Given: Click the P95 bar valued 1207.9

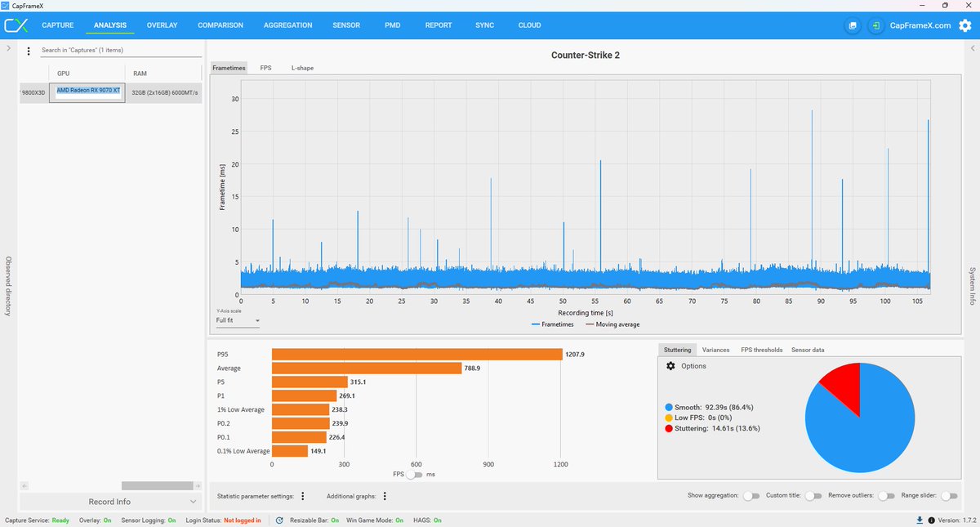Looking at the screenshot, I should 416,355.
